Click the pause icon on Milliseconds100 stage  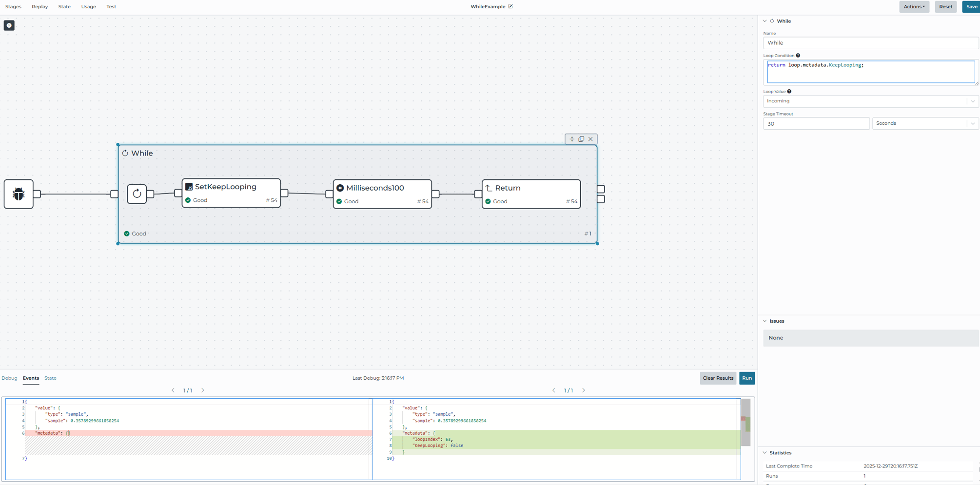[x=340, y=187]
